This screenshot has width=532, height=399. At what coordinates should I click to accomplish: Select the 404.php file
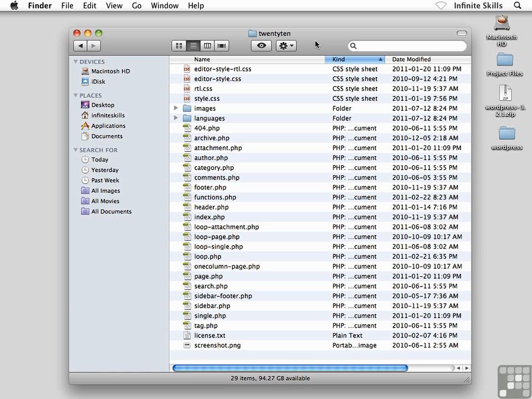pyautogui.click(x=320, y=128)
